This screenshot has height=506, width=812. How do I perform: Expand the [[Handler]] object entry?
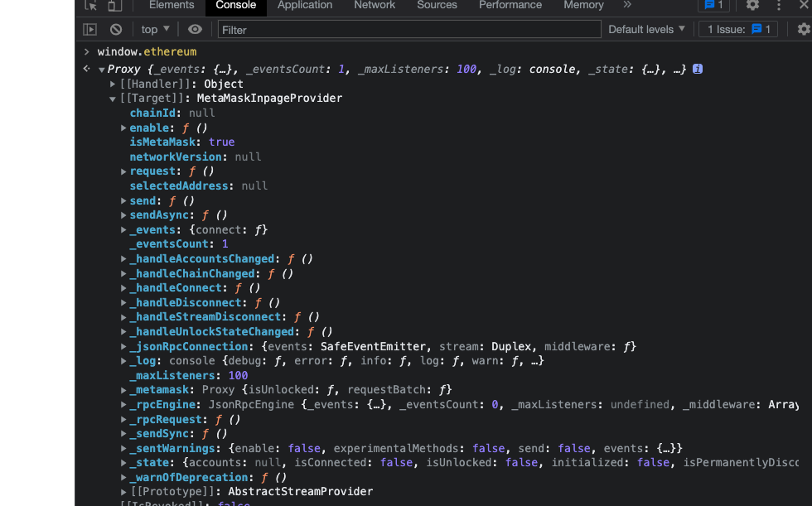pyautogui.click(x=113, y=84)
